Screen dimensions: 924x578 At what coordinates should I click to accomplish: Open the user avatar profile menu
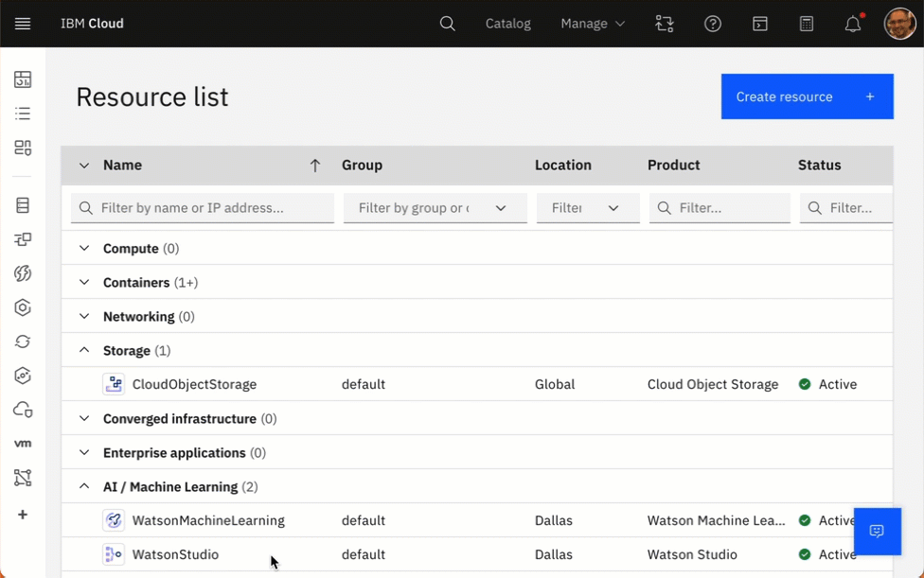pyautogui.click(x=899, y=24)
